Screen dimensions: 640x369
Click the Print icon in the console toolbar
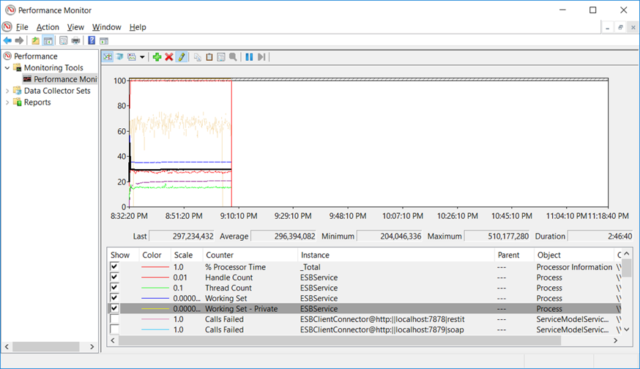pos(76,40)
